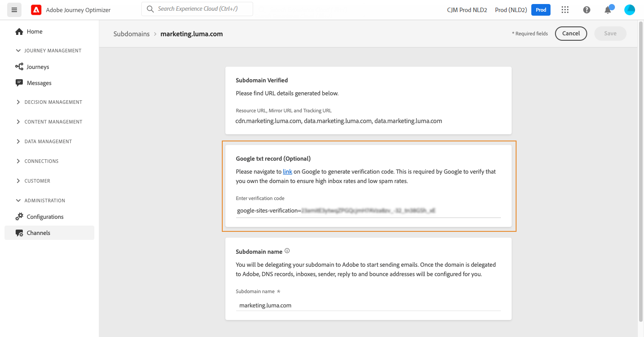Click the Adobe logo icon
The height and width of the screenshot is (337, 644).
tap(36, 10)
